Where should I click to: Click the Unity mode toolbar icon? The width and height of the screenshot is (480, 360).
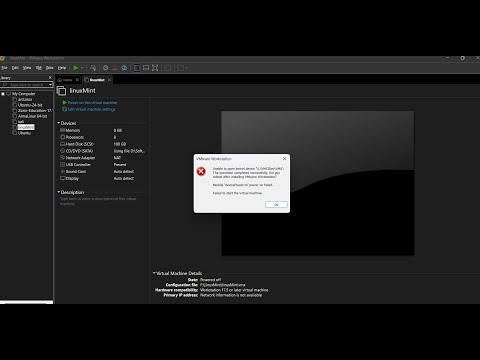(x=168, y=68)
